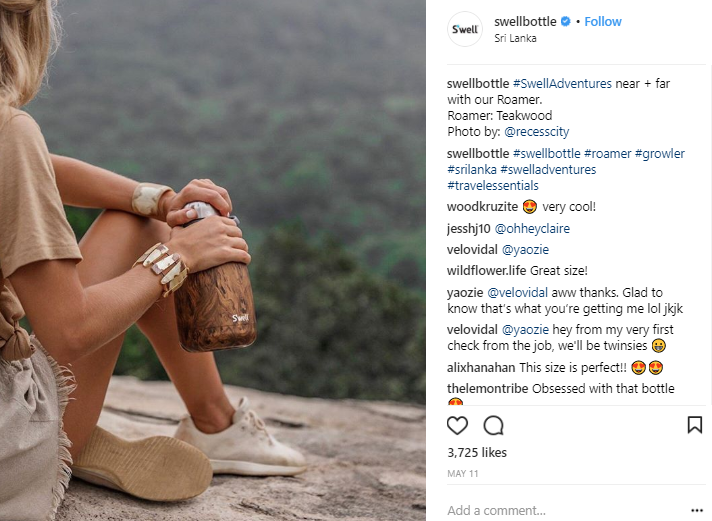Open the #SwellAdventures hashtag
The height and width of the screenshot is (521, 712).
point(564,83)
